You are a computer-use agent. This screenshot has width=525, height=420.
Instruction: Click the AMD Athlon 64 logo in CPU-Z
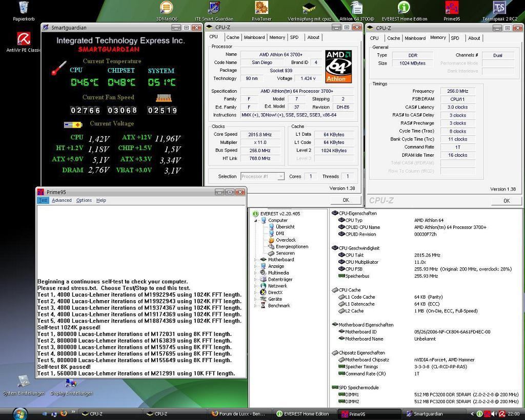[x=338, y=67]
